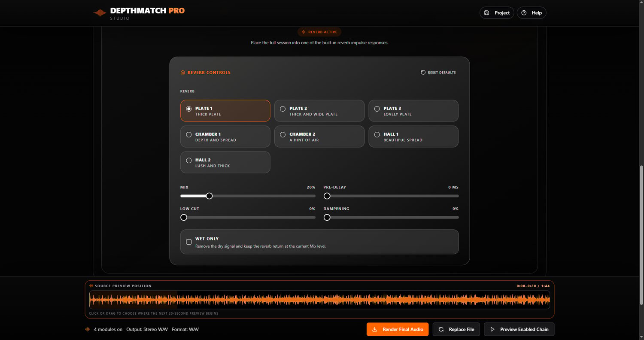
Task: Click the download icon in Render Final Audio
Action: pyautogui.click(x=374, y=329)
